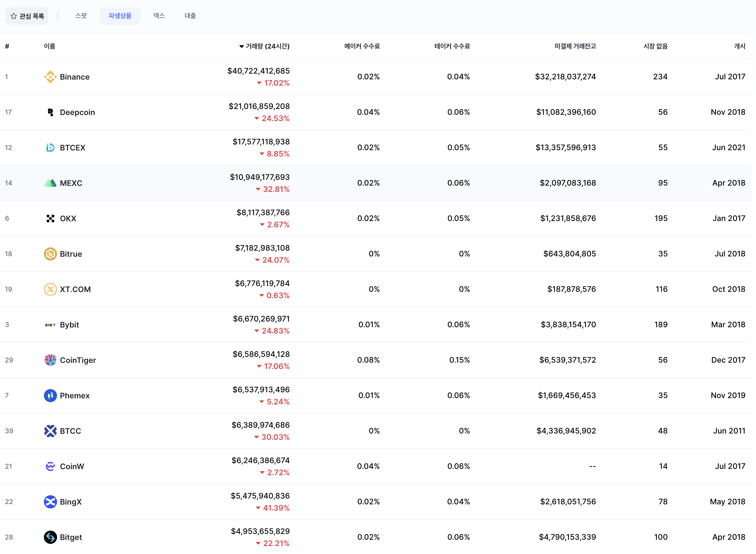Click the Bitget black logo icon
The width and height of the screenshot is (756, 554).
click(50, 537)
